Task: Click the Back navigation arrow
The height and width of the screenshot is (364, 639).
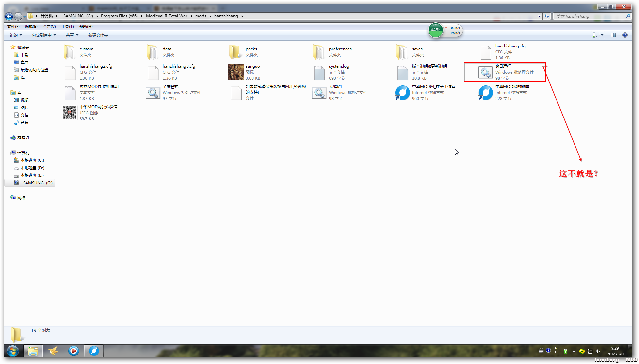Action: coord(9,16)
